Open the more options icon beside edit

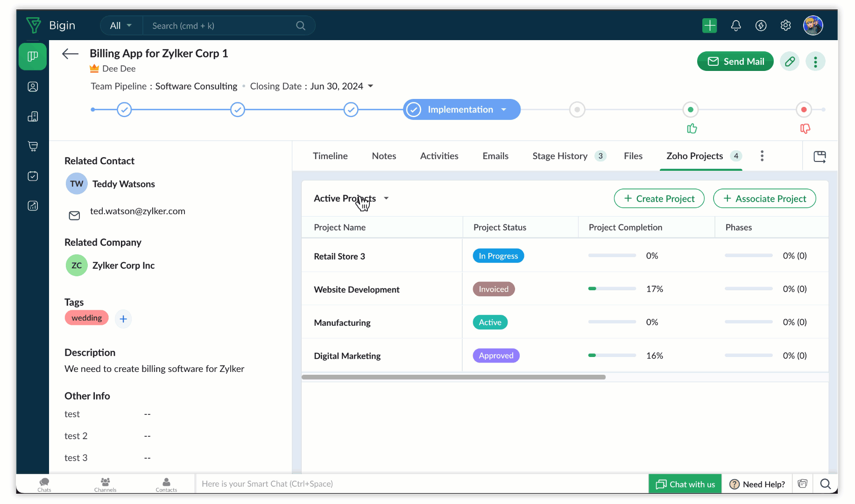tap(815, 62)
